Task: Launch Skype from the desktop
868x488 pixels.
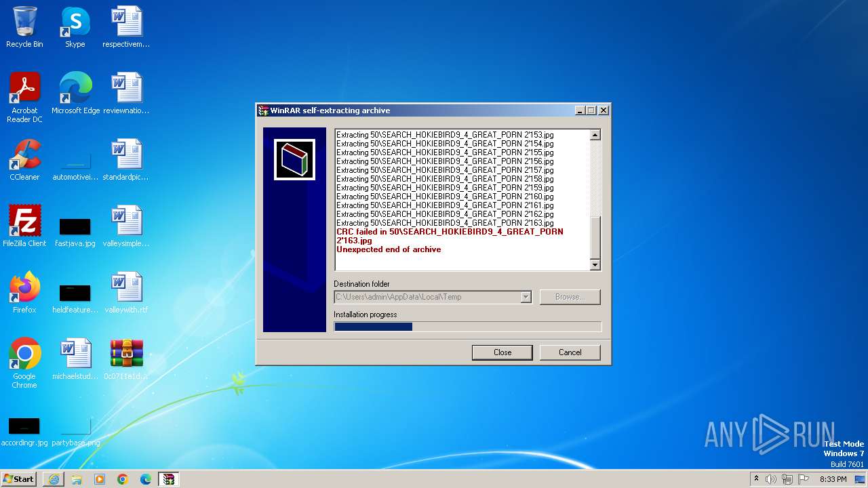Action: coord(75,27)
